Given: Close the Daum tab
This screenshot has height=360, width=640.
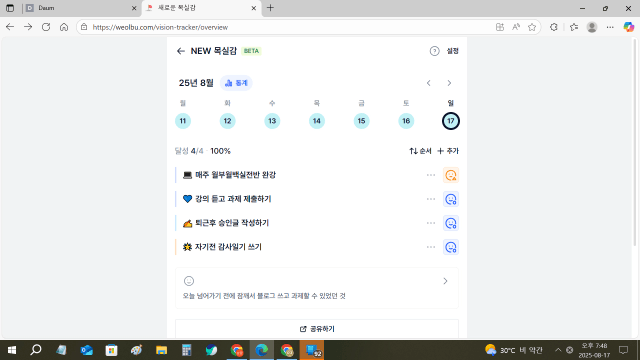Looking at the screenshot, I should tap(134, 8).
